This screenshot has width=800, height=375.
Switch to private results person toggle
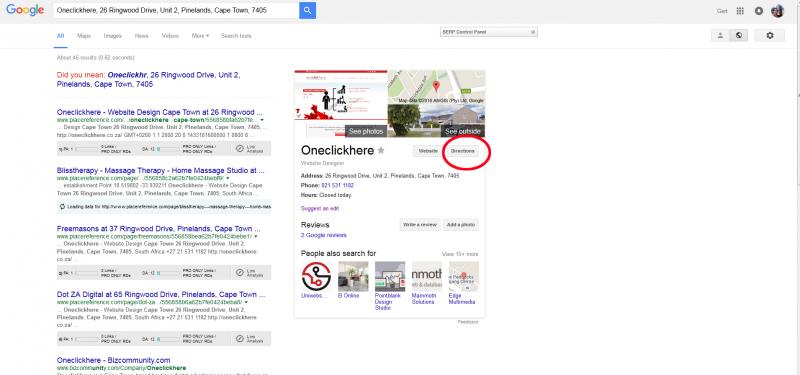point(720,36)
